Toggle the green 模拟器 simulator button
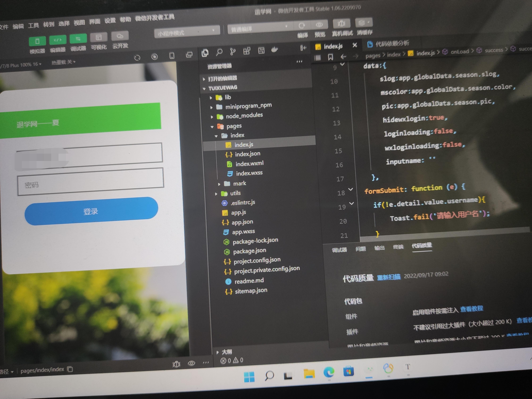532x399 pixels. 37,41
